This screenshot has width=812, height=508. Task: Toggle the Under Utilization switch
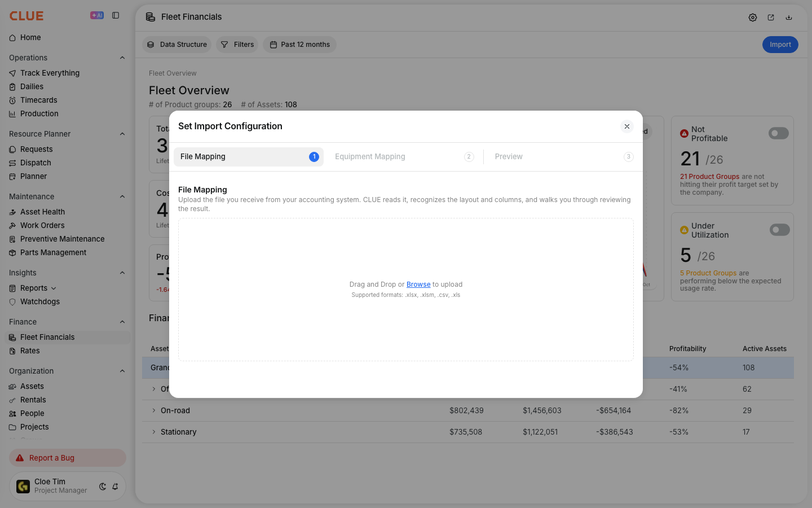coord(780,230)
